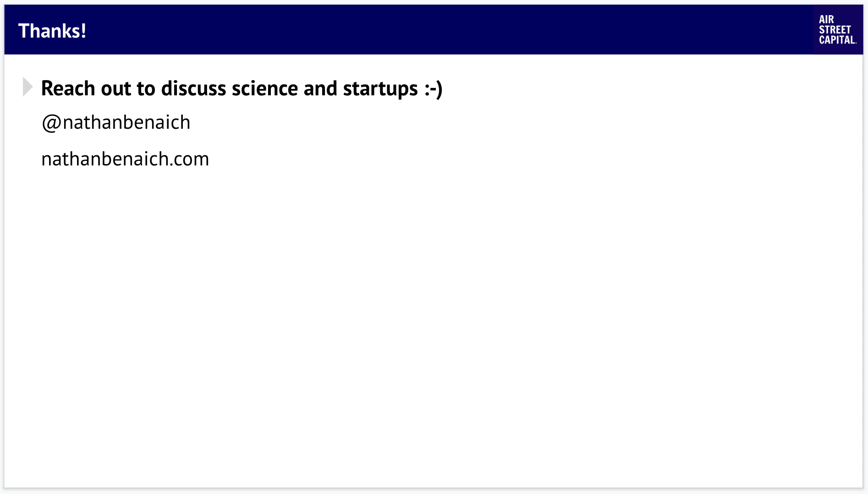The width and height of the screenshot is (868, 494).
Task: Open the nathanbenaich.com website link
Action: (x=125, y=159)
